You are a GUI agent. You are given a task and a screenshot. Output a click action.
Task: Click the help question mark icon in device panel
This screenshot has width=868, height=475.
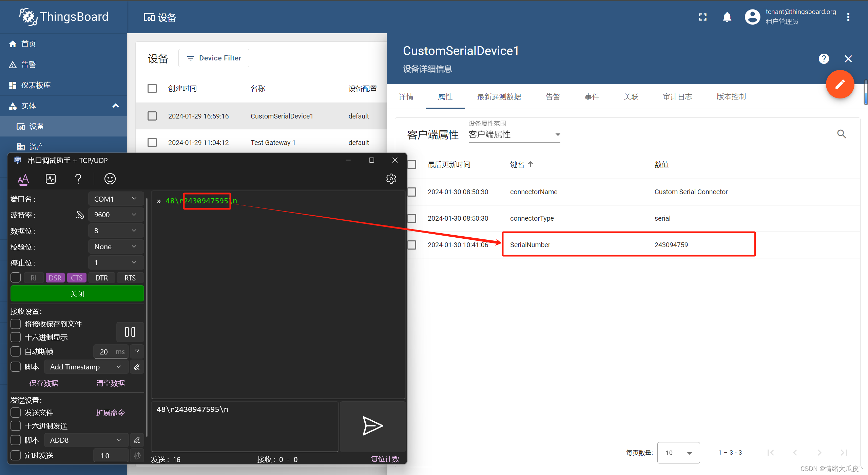[824, 58]
